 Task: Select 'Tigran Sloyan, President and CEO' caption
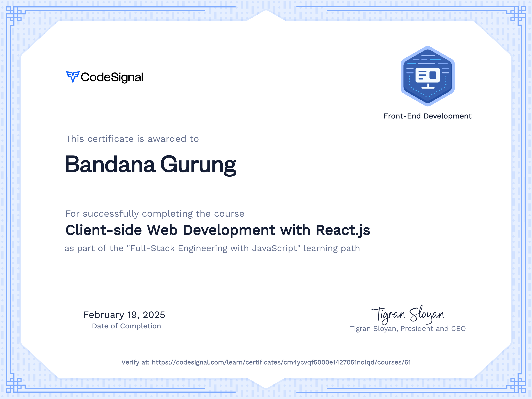408,329
